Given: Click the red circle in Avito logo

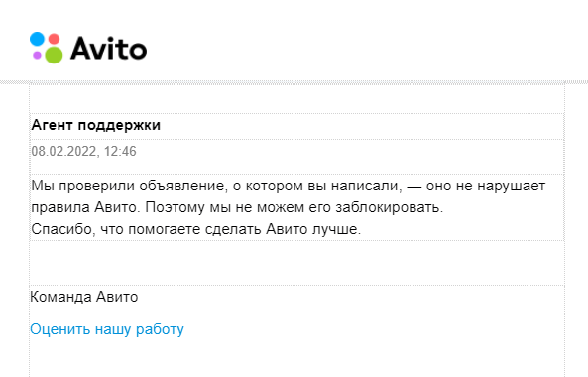Looking at the screenshot, I should pos(54,39).
